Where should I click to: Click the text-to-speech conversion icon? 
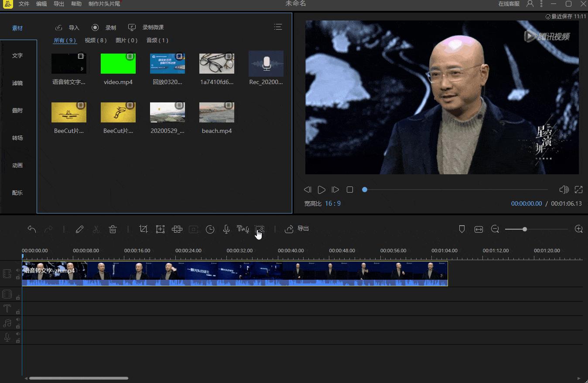(x=243, y=229)
